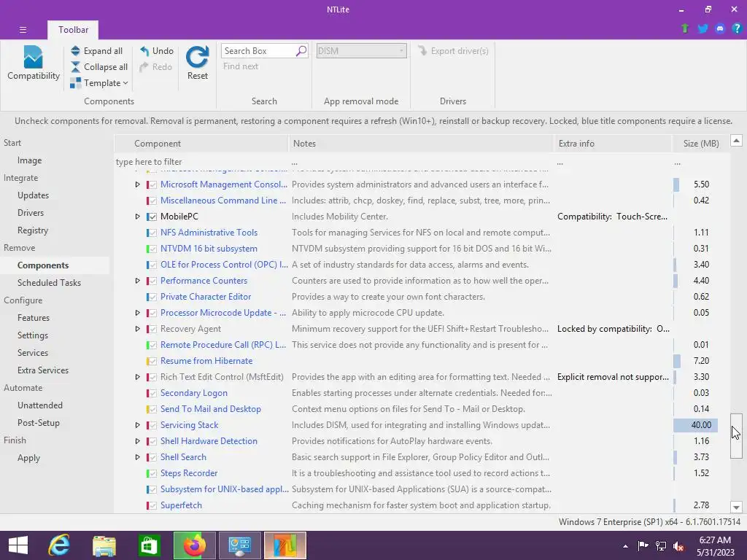
Task: Expand the MobilePC tree node
Action: (137, 217)
